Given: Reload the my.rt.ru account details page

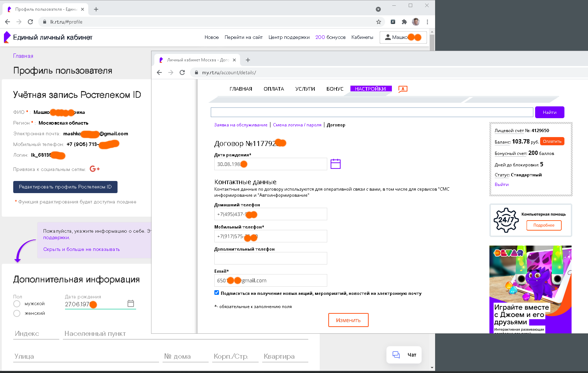Looking at the screenshot, I should [x=182, y=72].
